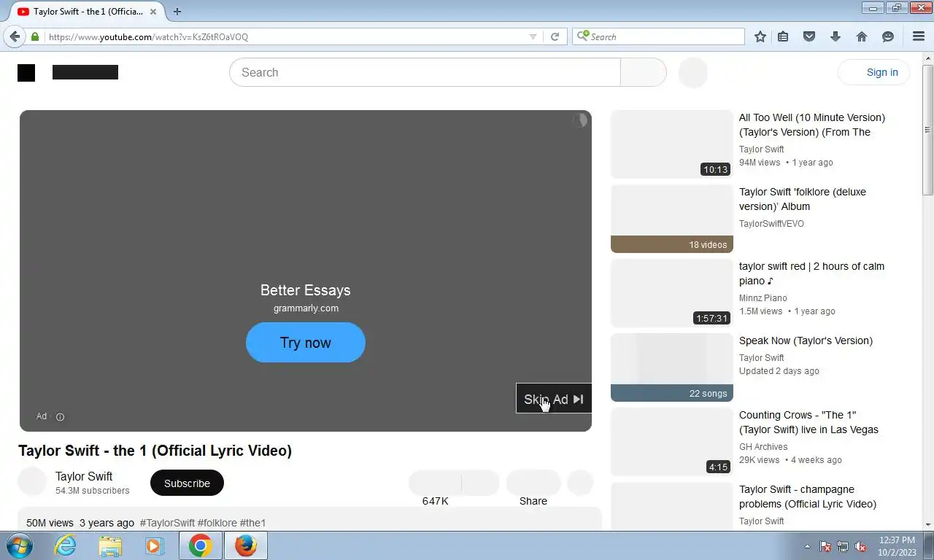Viewport: 934px width, 560px height.
Task: Open All Too Well 10 Minute Version thumbnail
Action: pyautogui.click(x=671, y=144)
